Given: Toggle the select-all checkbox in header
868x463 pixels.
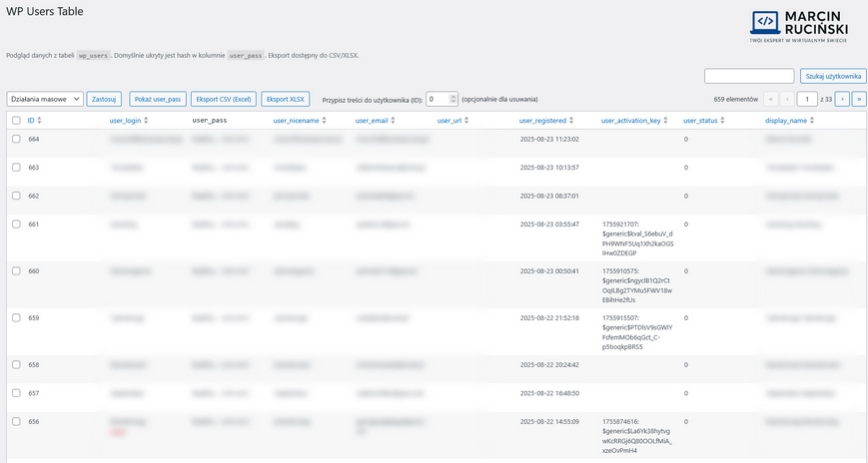Looking at the screenshot, I should click(x=16, y=120).
